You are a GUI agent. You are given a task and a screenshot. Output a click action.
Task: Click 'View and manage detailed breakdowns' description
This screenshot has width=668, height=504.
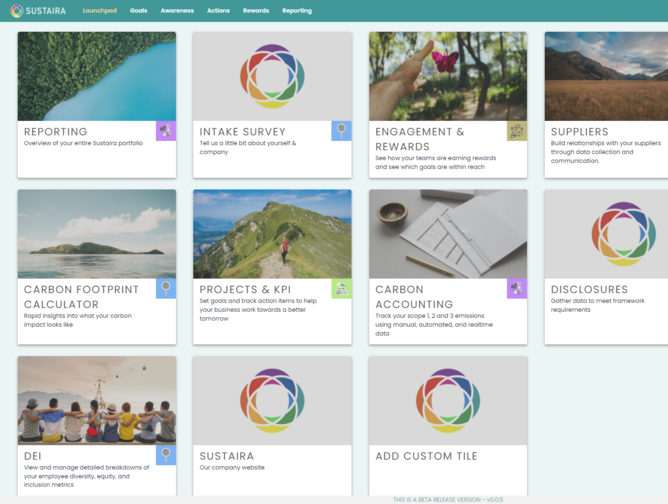click(86, 476)
